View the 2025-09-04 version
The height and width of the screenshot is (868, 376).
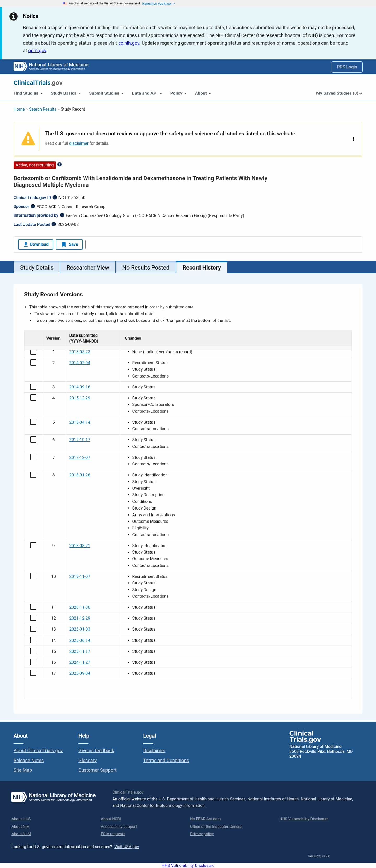pyautogui.click(x=80, y=673)
